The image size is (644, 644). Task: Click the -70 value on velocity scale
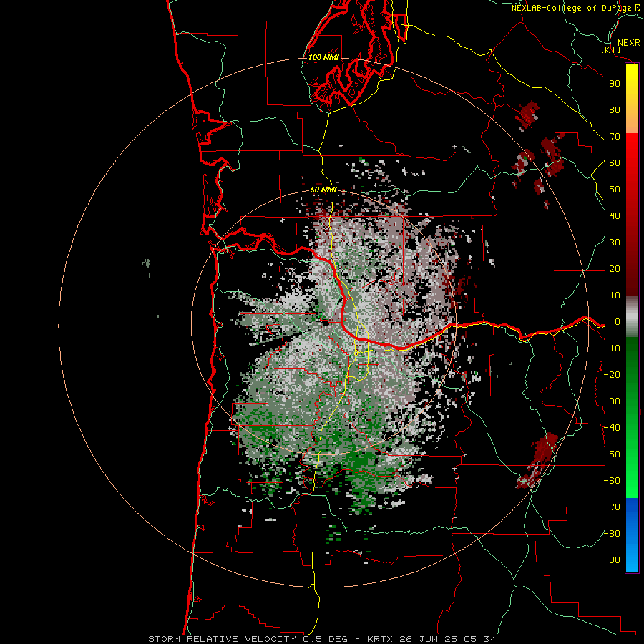point(612,507)
